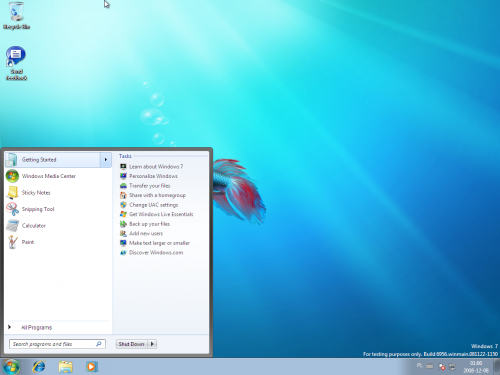Open Share with a homegroup task
The image size is (500, 375).
coord(157,195)
